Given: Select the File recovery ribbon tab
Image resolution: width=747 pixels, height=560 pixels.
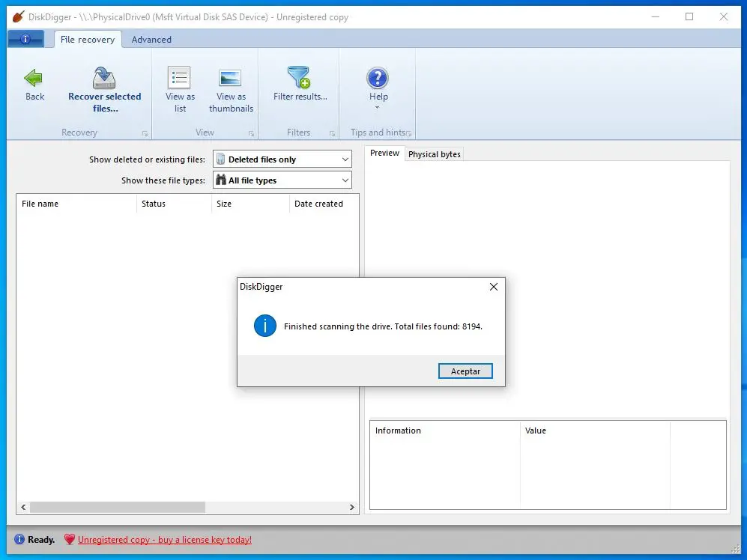Looking at the screenshot, I should 88,40.
